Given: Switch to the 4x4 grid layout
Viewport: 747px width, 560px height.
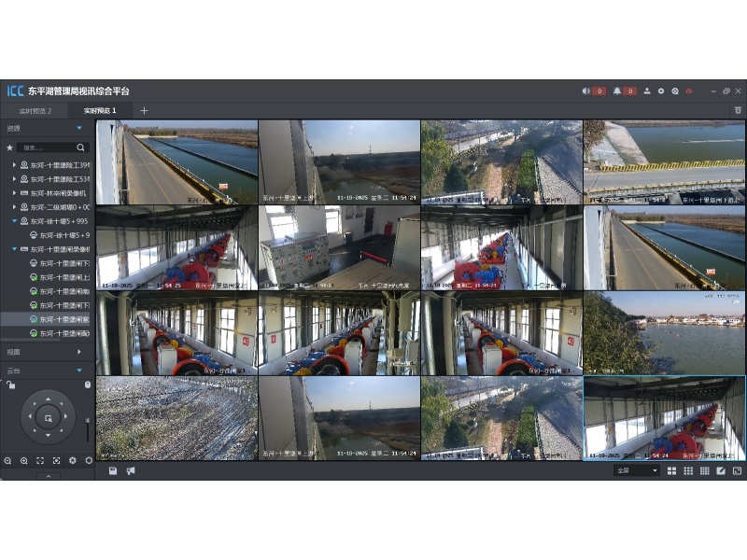Looking at the screenshot, I should click(705, 470).
